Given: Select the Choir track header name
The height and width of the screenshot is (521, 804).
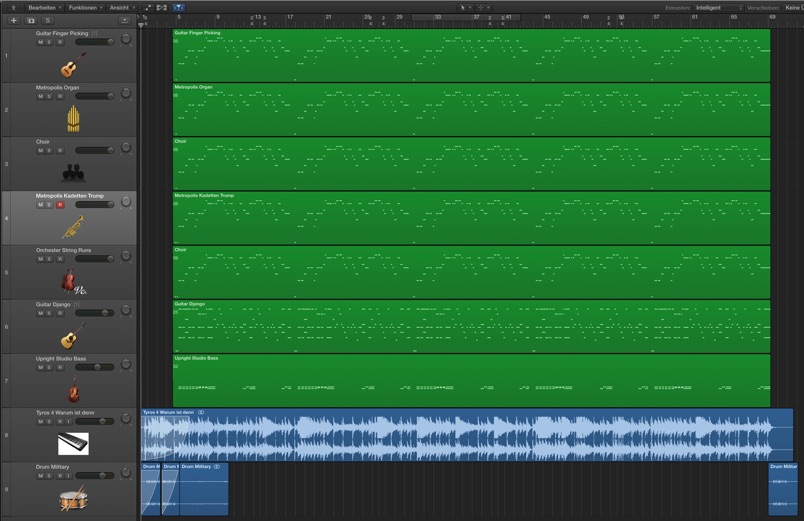Looking at the screenshot, I should [43, 142].
